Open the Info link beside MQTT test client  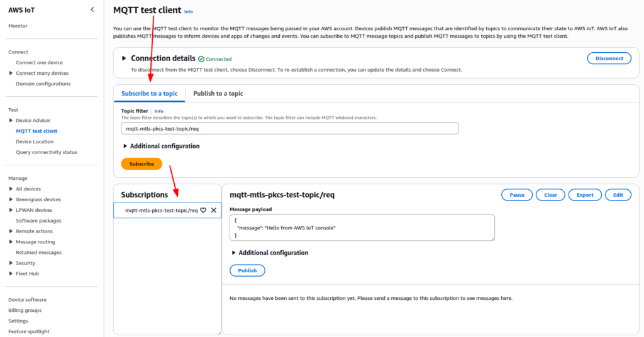189,11
